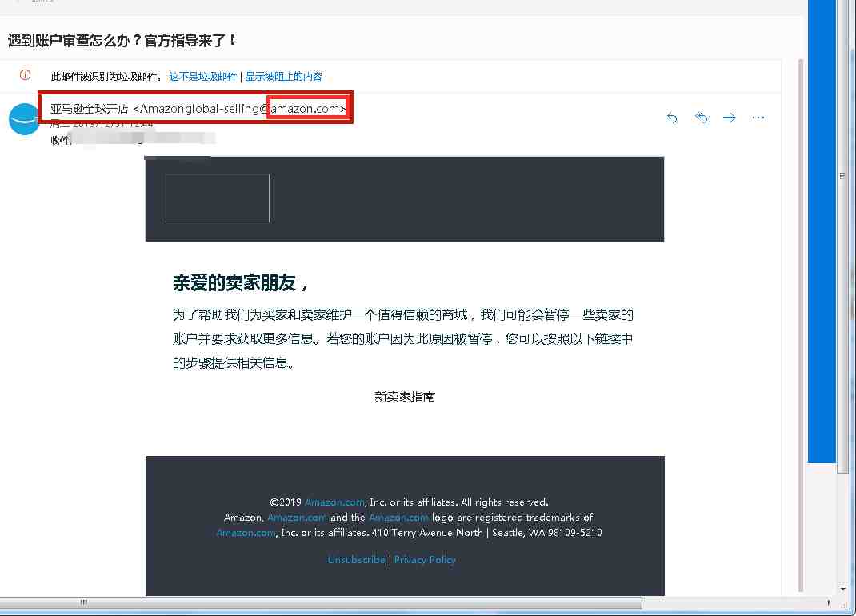This screenshot has height=616, width=856.
Task: Mark message via '这不是垃圾邮件' link
Action: pos(203,77)
